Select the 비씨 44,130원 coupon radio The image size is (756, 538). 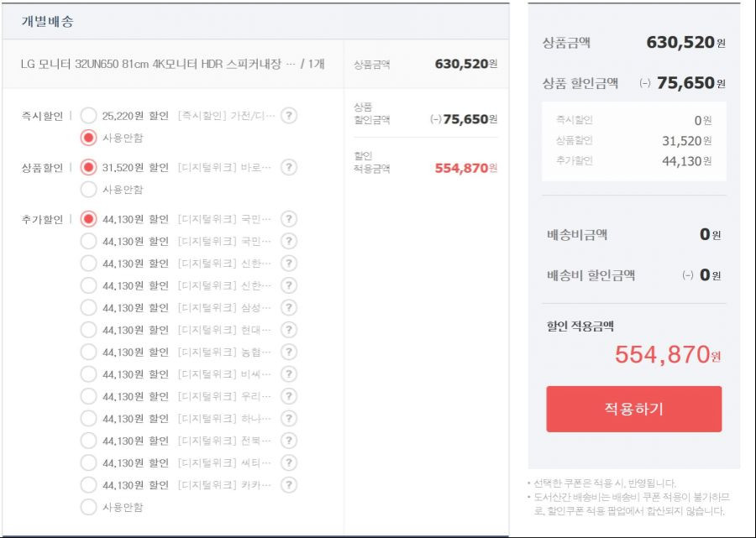tap(88, 373)
